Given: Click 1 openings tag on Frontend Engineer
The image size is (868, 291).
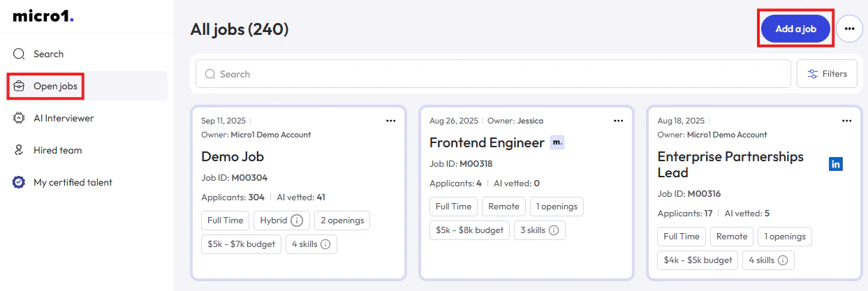Looking at the screenshot, I should pos(557,207).
